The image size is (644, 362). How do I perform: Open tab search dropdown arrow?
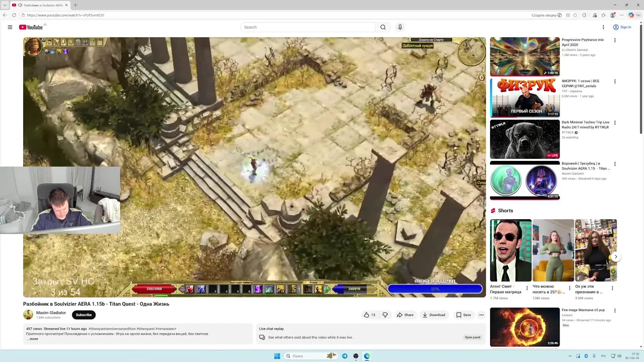[5, 5]
